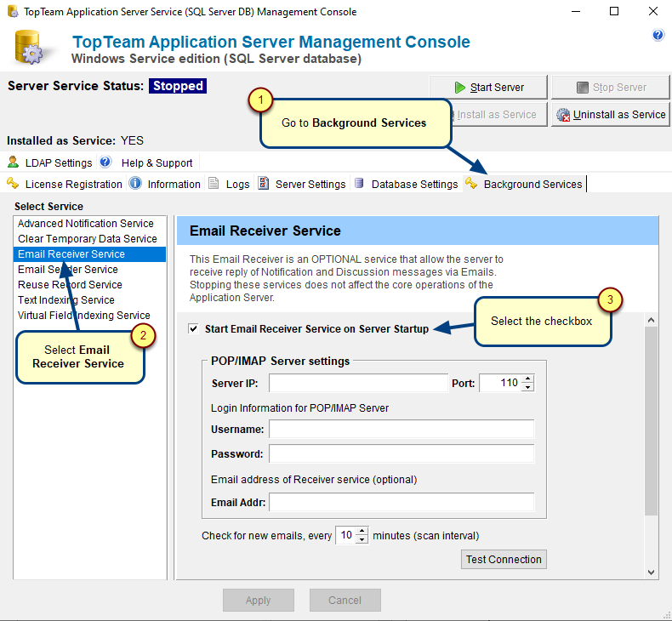Click the Cancel button
Viewport: 672px width, 621px height.
coord(345,600)
